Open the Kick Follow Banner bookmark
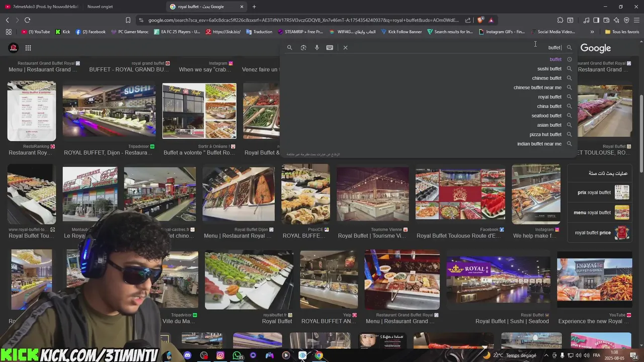The width and height of the screenshot is (644, 362). [x=401, y=32]
